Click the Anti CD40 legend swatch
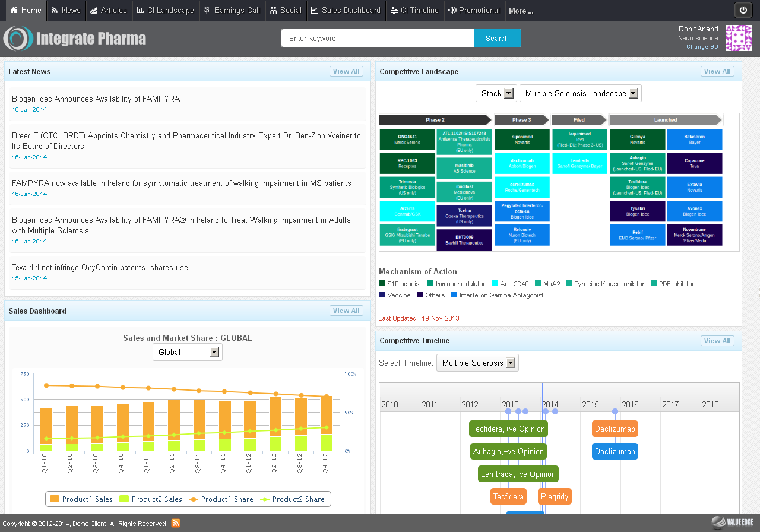The image size is (760, 532). tap(493, 284)
